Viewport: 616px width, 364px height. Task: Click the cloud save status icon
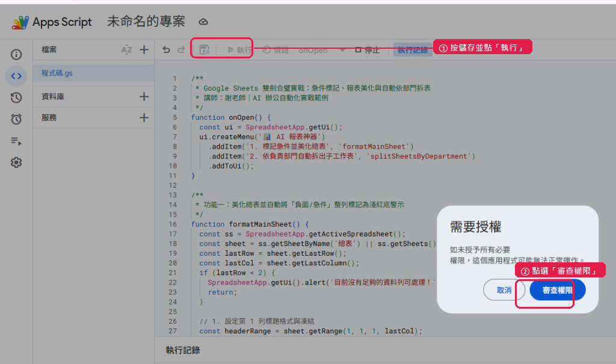[203, 22]
